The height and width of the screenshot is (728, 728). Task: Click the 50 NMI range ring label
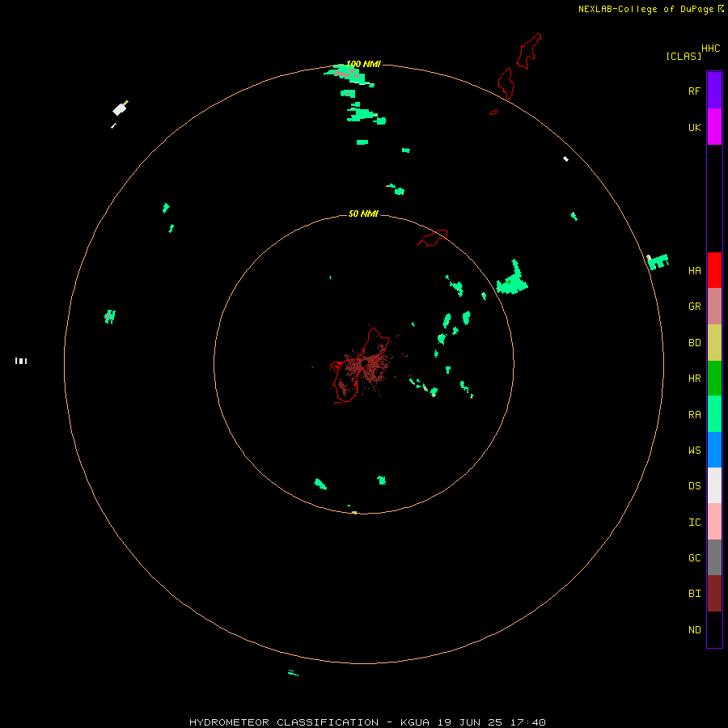tap(363, 214)
